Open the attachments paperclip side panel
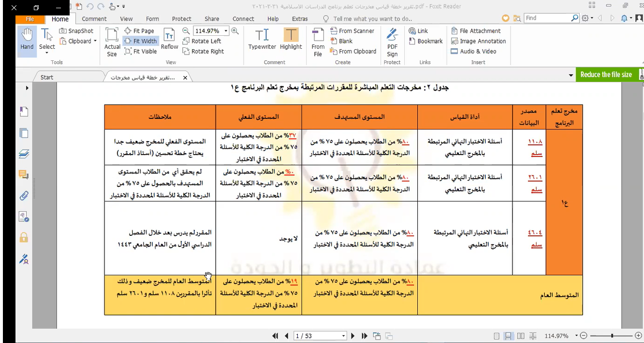 (24, 195)
